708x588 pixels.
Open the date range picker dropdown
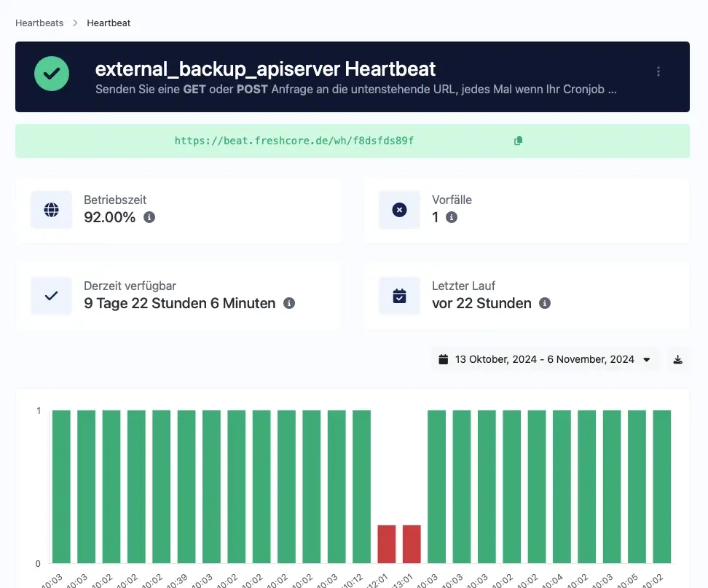point(544,359)
